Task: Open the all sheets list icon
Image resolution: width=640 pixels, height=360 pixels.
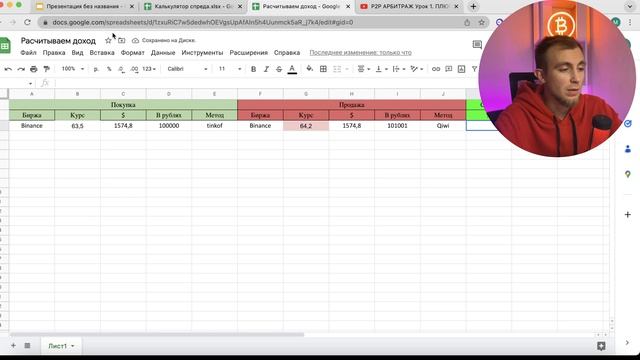Action: (x=27, y=346)
